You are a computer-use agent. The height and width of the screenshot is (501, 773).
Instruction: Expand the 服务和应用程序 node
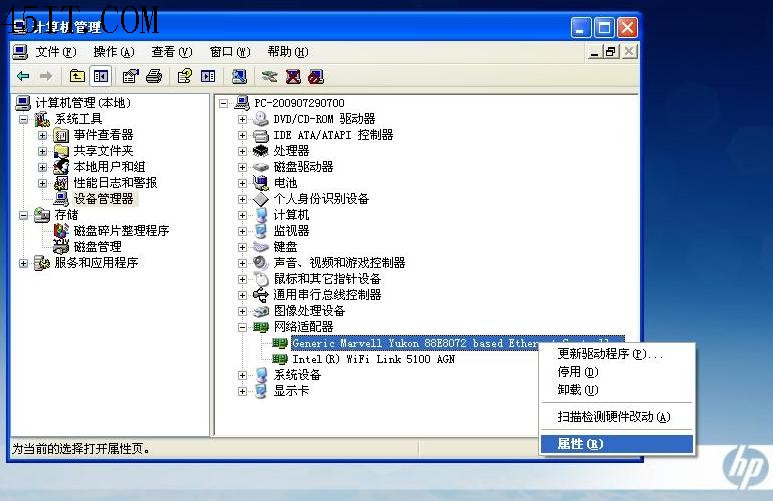tap(23, 263)
